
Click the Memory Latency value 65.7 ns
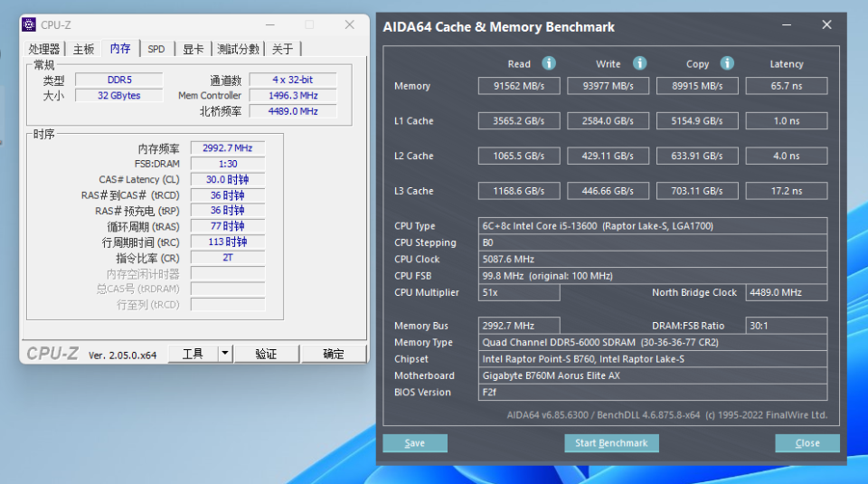(787, 86)
